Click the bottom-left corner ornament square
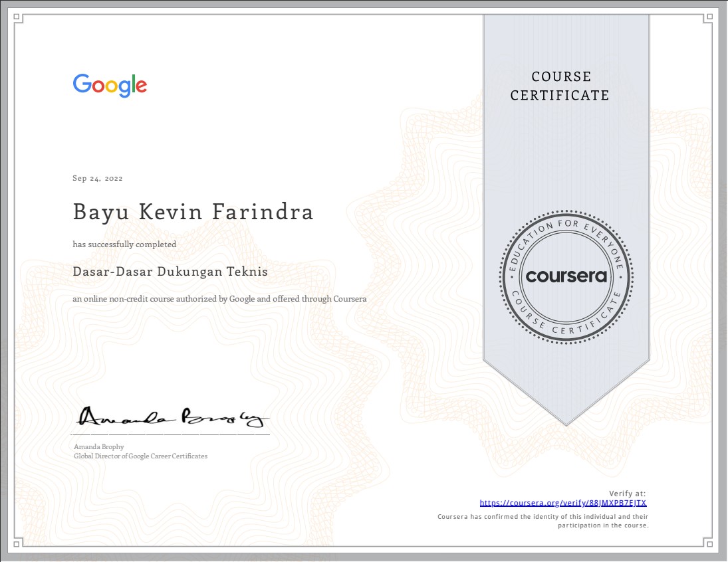The width and height of the screenshot is (728, 562). (x=18, y=543)
